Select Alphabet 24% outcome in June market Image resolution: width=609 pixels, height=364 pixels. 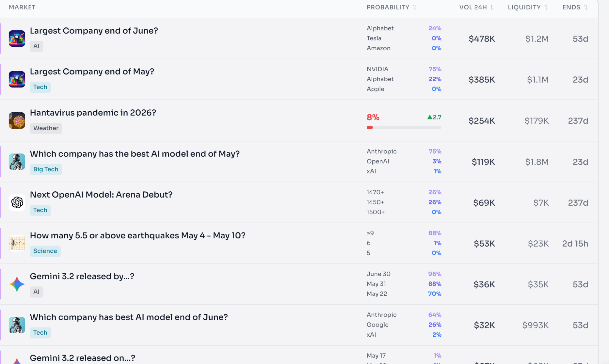[x=404, y=28]
